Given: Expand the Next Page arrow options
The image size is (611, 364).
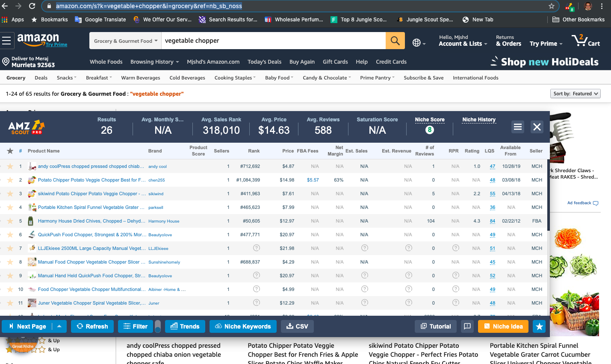Looking at the screenshot, I should pos(59,326).
